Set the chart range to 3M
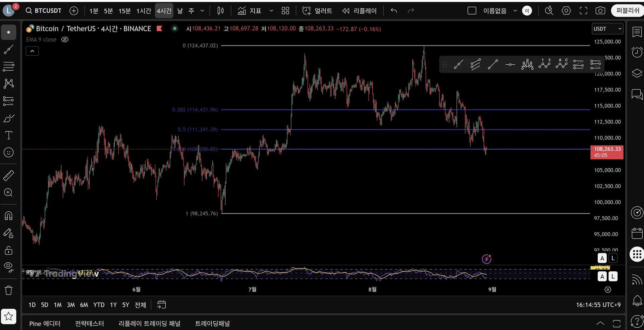The width and height of the screenshot is (644, 330). (71, 305)
